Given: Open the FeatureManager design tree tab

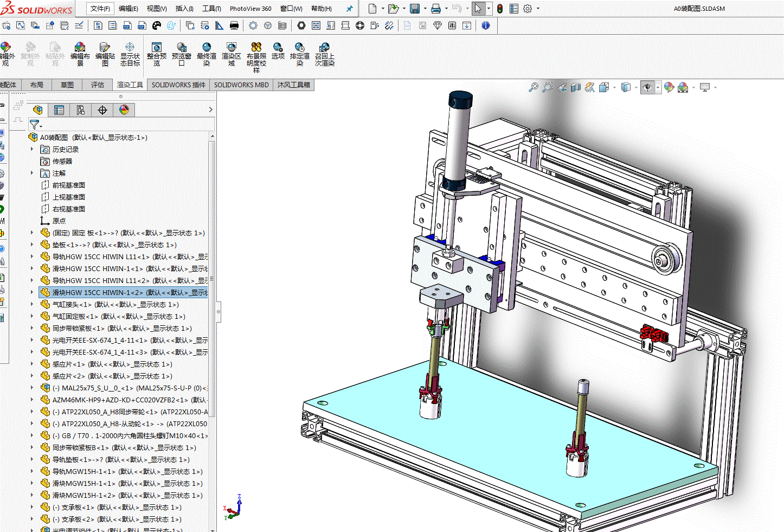Looking at the screenshot, I should [37, 110].
